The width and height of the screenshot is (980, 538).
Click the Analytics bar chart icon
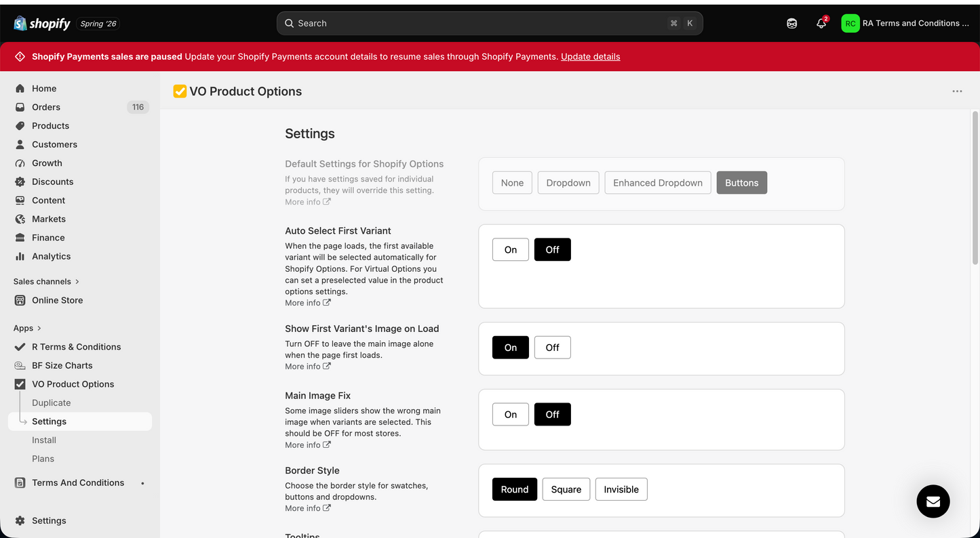point(20,256)
